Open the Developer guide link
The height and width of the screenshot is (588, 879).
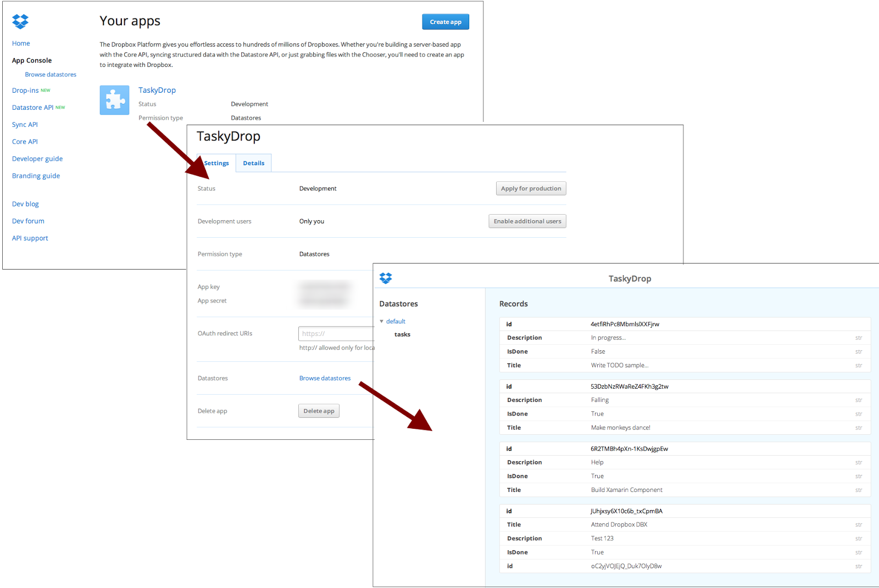[37, 159]
